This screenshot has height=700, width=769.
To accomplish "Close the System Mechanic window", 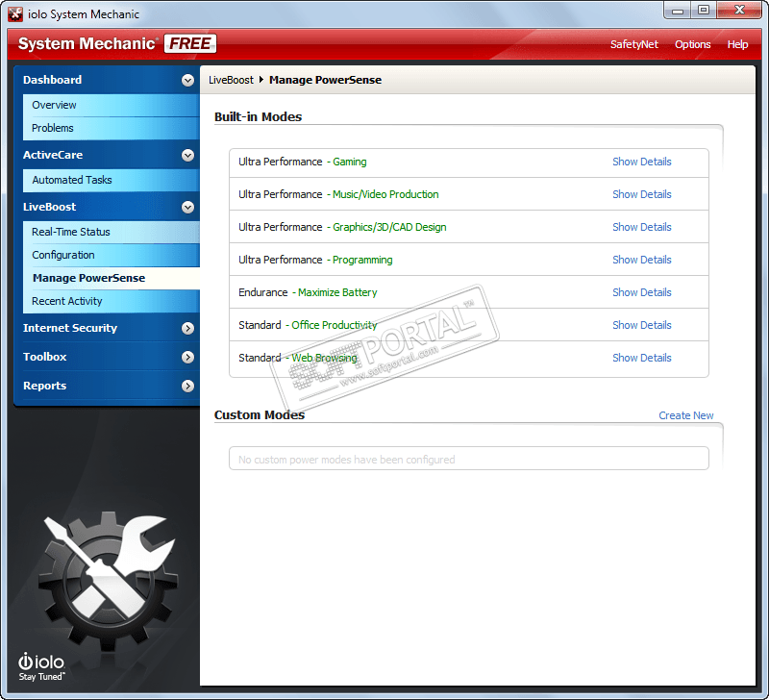I will (x=739, y=11).
